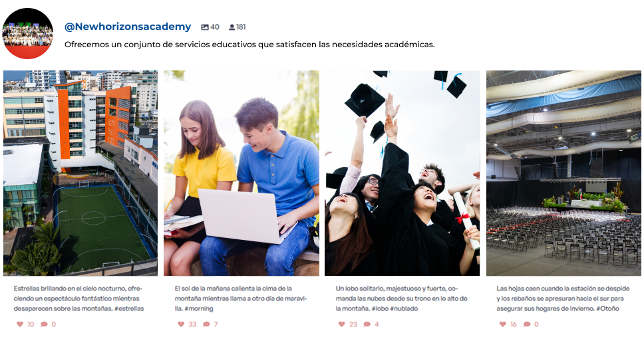Open the school campus aerial photo
The width and height of the screenshot is (644, 339).
point(80,173)
